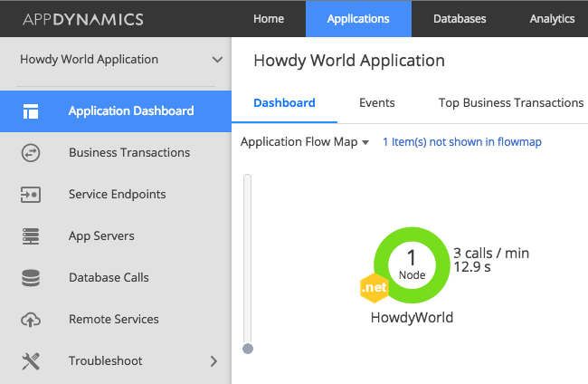Click the Howdy World Application page title
This screenshot has height=384, width=588.
pyautogui.click(x=349, y=61)
